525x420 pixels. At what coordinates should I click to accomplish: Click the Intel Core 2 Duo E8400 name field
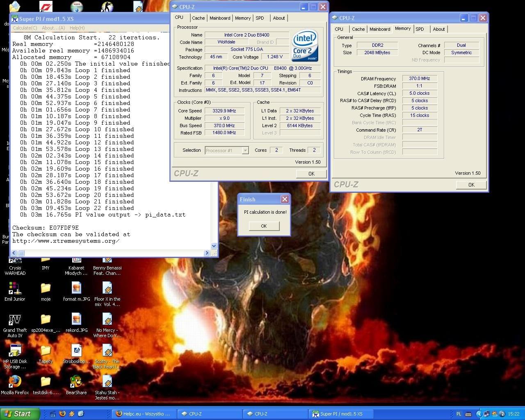(x=247, y=35)
